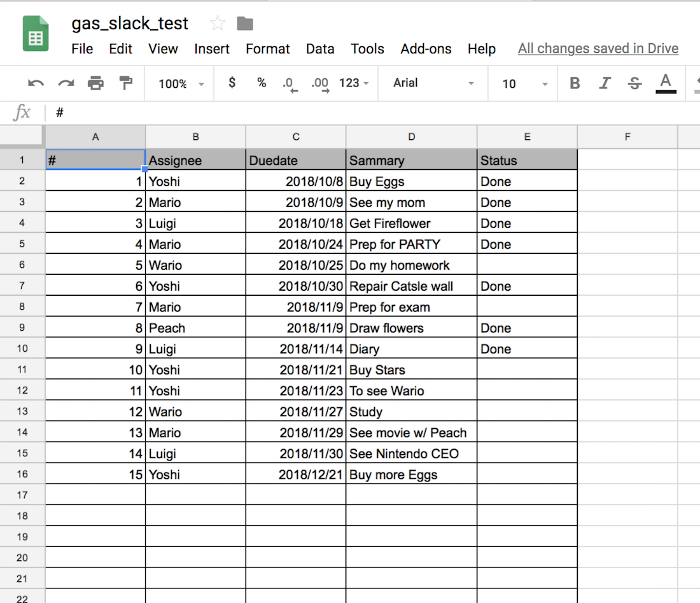Redo the last action
The height and width of the screenshot is (603, 700).
[x=66, y=83]
